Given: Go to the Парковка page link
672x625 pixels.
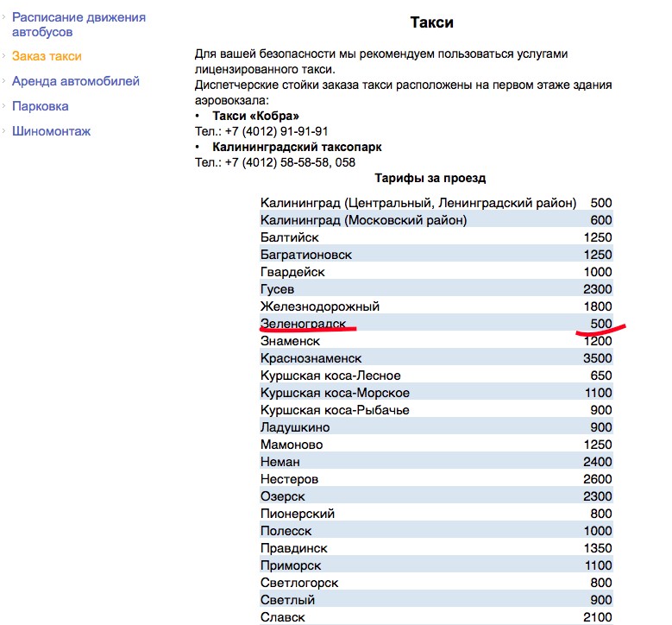Looking at the screenshot, I should click(40, 106).
